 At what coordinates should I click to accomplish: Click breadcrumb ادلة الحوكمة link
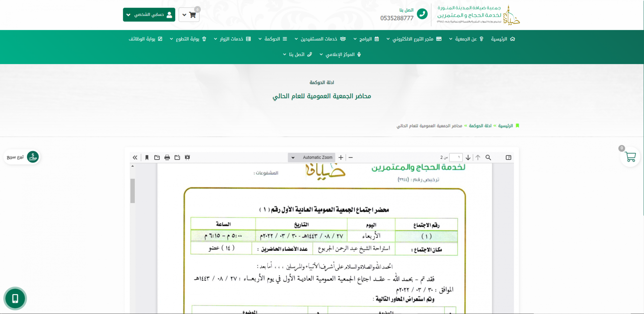[x=480, y=126]
